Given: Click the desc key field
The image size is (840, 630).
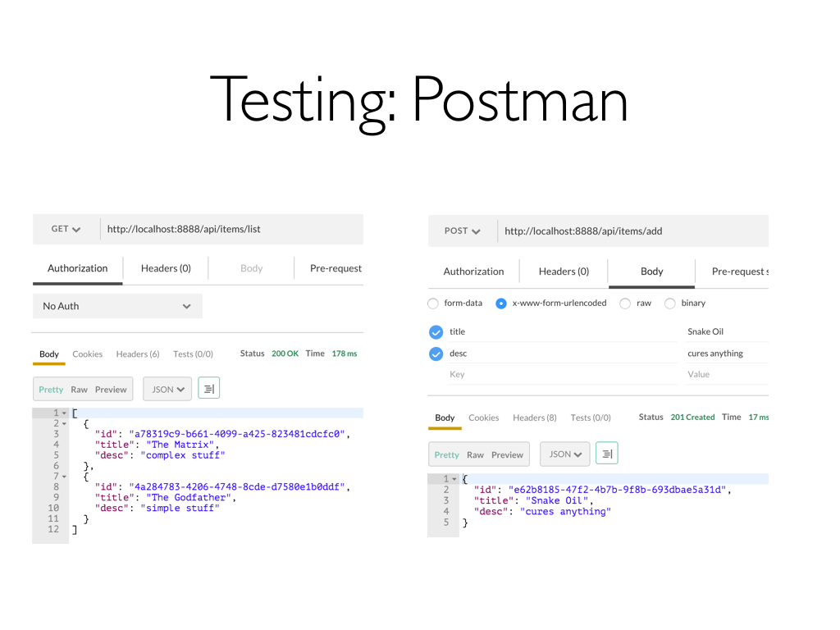Looking at the screenshot, I should coord(563,354).
